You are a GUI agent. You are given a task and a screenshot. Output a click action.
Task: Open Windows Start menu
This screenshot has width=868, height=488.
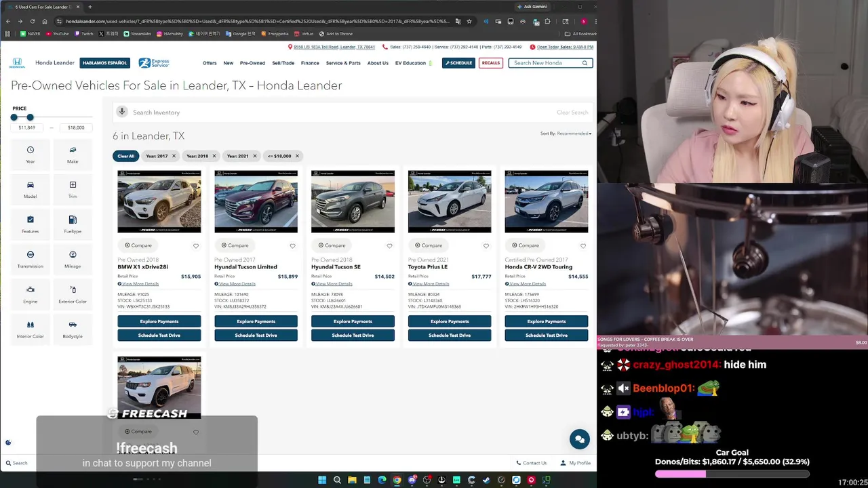click(322, 480)
